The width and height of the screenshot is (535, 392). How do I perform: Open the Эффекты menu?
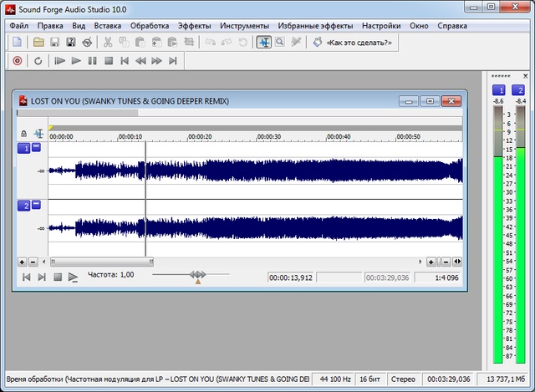tap(194, 26)
